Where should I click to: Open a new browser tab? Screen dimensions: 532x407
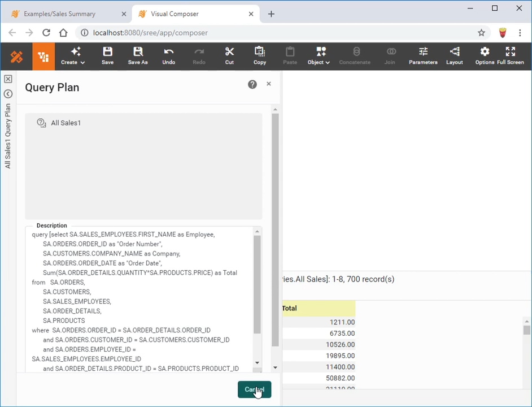click(x=271, y=14)
